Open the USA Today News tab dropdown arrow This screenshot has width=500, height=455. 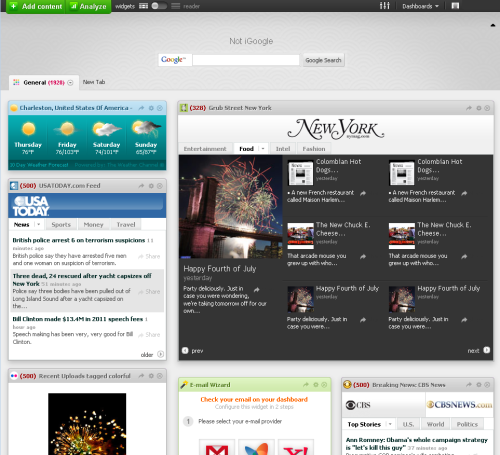[38, 224]
